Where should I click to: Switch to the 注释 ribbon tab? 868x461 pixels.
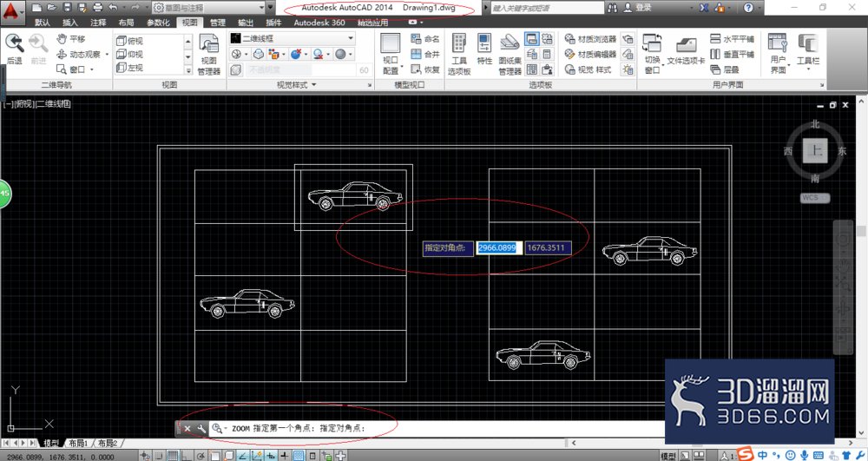coord(98,23)
